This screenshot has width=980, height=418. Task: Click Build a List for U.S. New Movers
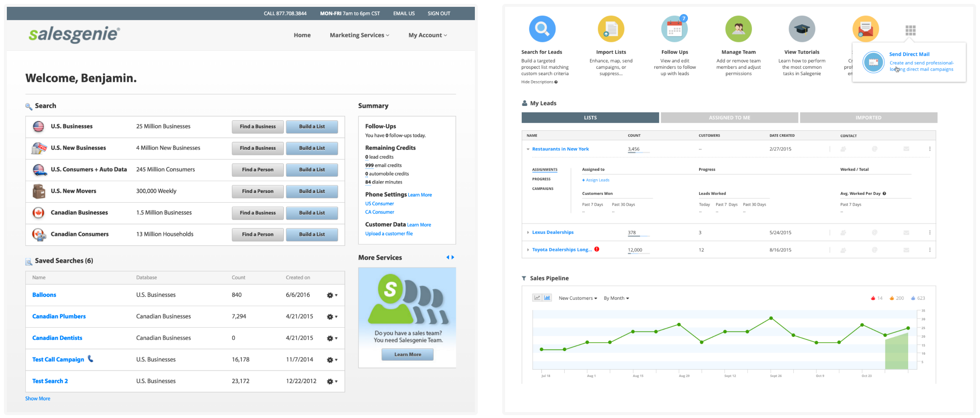pos(312,191)
